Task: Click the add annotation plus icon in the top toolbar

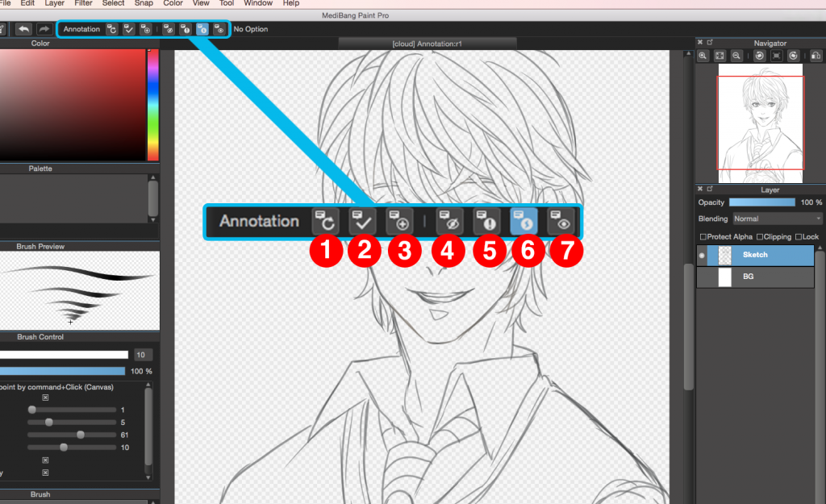Action: coord(145,29)
